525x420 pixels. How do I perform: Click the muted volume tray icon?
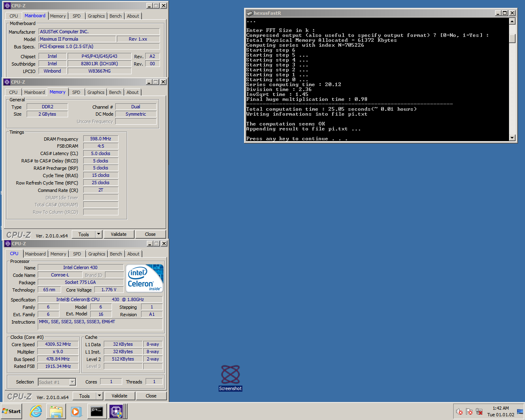pyautogui.click(x=459, y=411)
